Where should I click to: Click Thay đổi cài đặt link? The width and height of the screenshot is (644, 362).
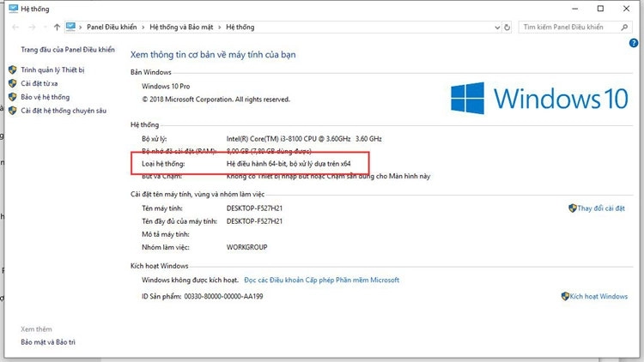point(601,208)
